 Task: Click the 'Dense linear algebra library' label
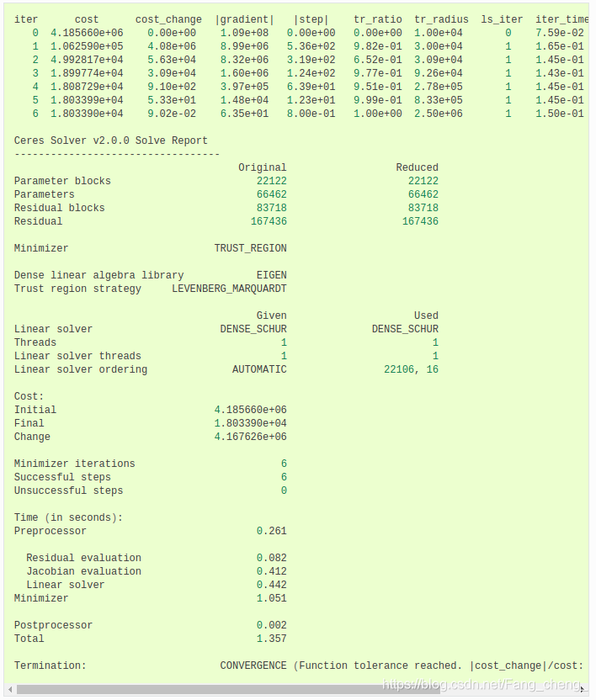98,275
